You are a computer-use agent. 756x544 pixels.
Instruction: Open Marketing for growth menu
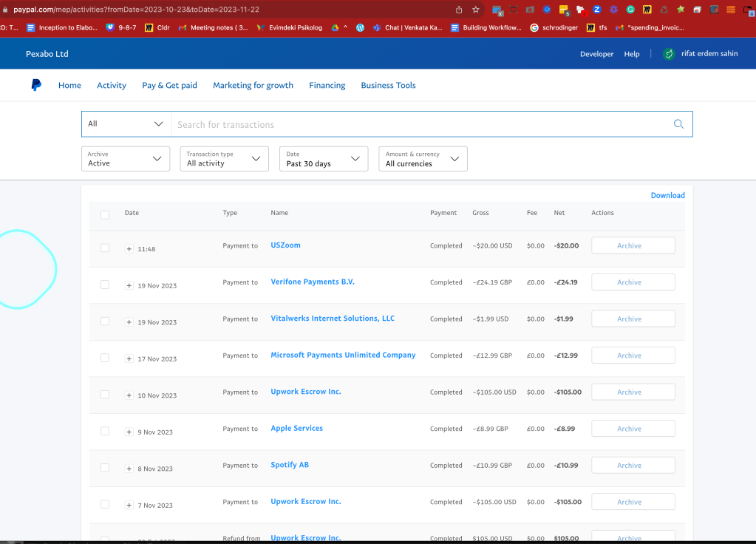(x=253, y=85)
